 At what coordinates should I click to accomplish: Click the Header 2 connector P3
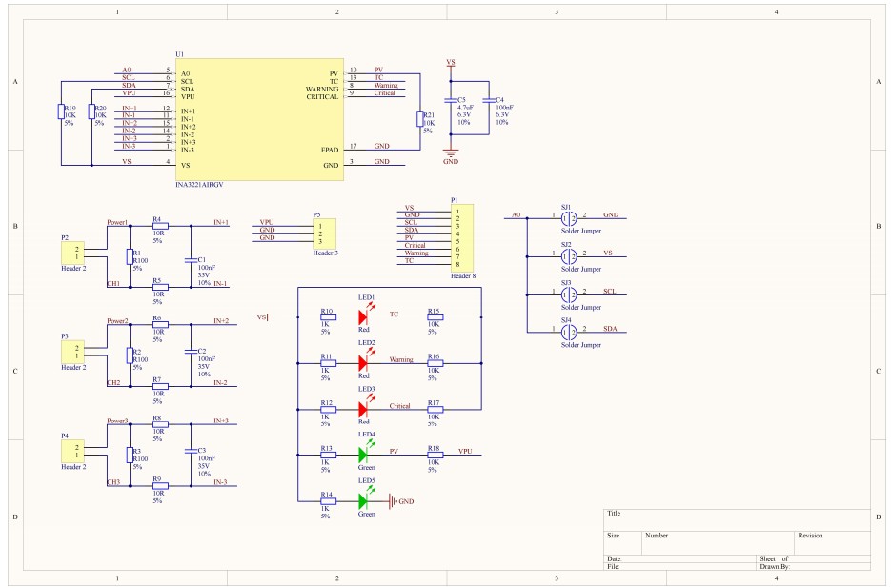(73, 353)
